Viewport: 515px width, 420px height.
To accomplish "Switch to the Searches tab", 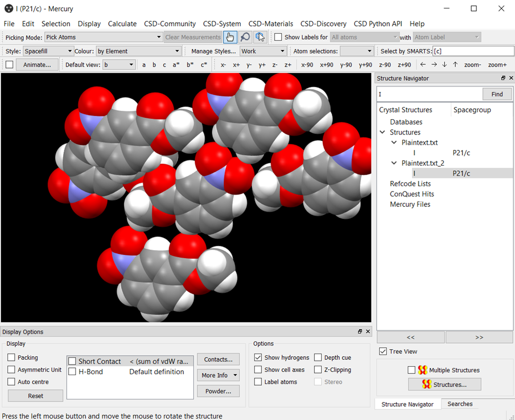I will tap(460, 404).
